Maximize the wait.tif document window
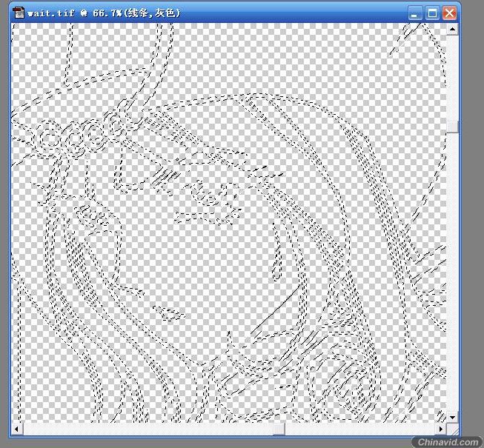484x448 pixels. click(432, 13)
